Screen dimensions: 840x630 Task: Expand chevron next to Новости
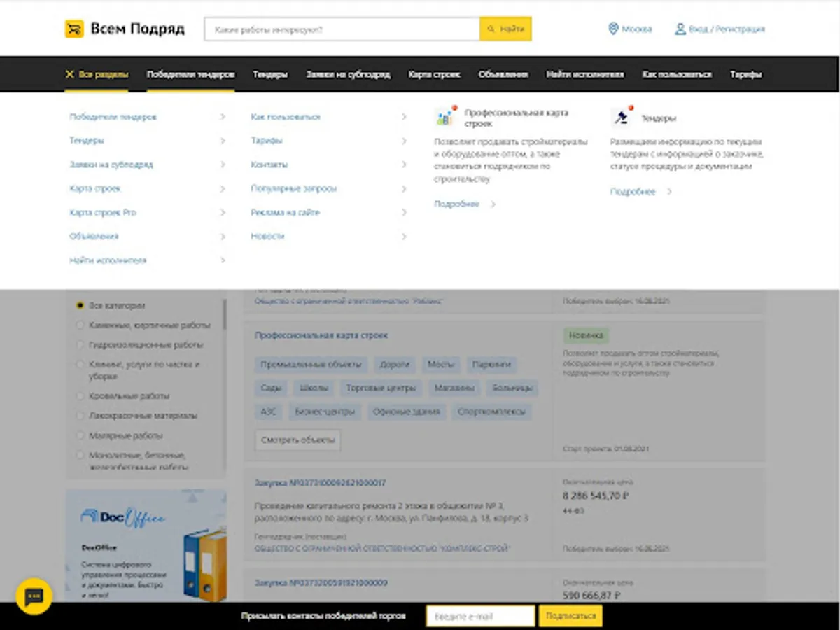[x=404, y=237]
